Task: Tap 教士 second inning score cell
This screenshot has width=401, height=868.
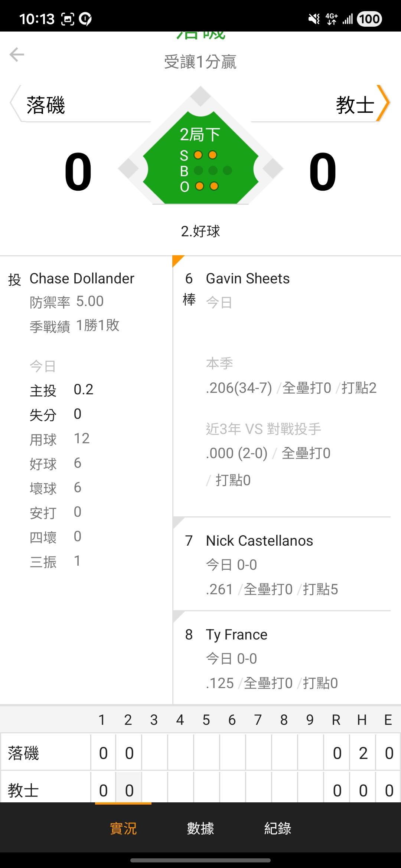Action: [129, 790]
